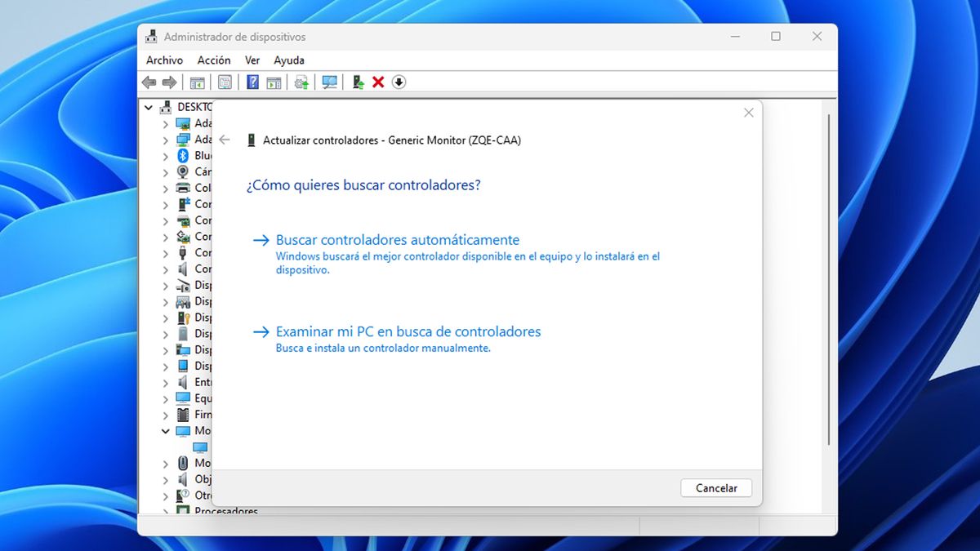Expand the Procesadores tree node
This screenshot has width=980, height=551.
click(167, 511)
